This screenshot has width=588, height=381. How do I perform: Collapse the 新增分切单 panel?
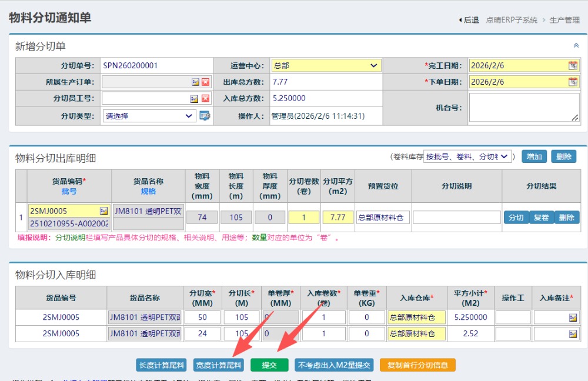pyautogui.click(x=576, y=45)
